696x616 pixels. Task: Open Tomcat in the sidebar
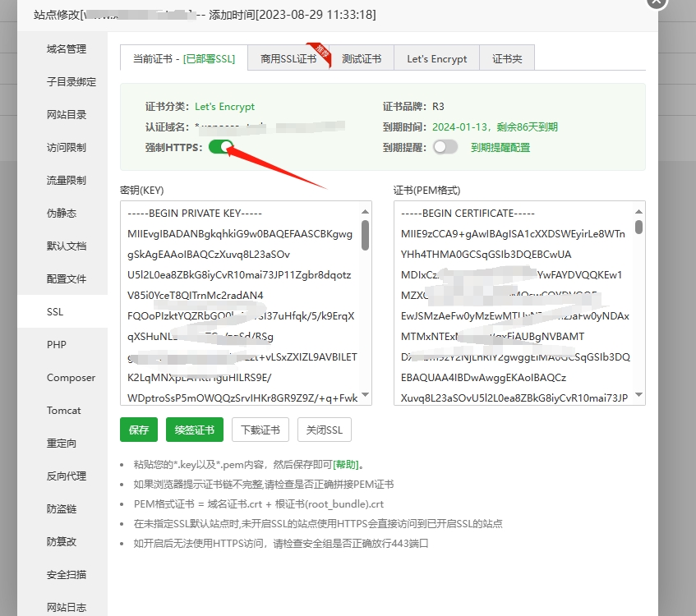(63, 410)
